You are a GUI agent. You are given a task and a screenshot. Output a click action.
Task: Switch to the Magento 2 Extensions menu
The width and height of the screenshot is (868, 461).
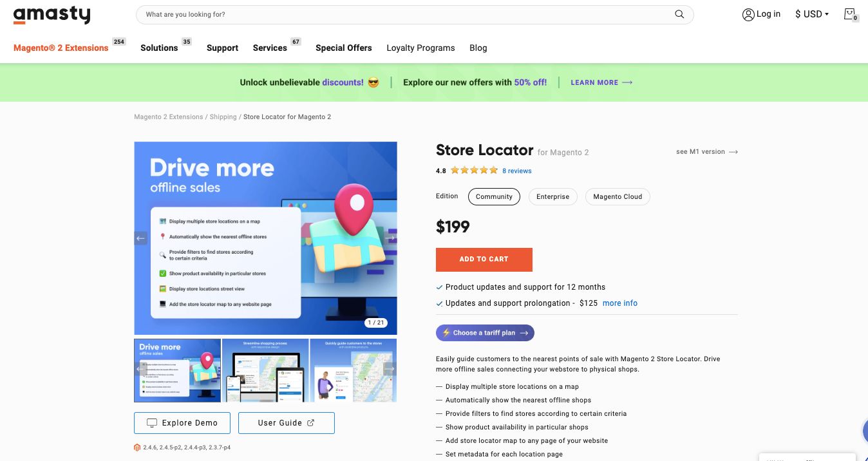tap(61, 48)
